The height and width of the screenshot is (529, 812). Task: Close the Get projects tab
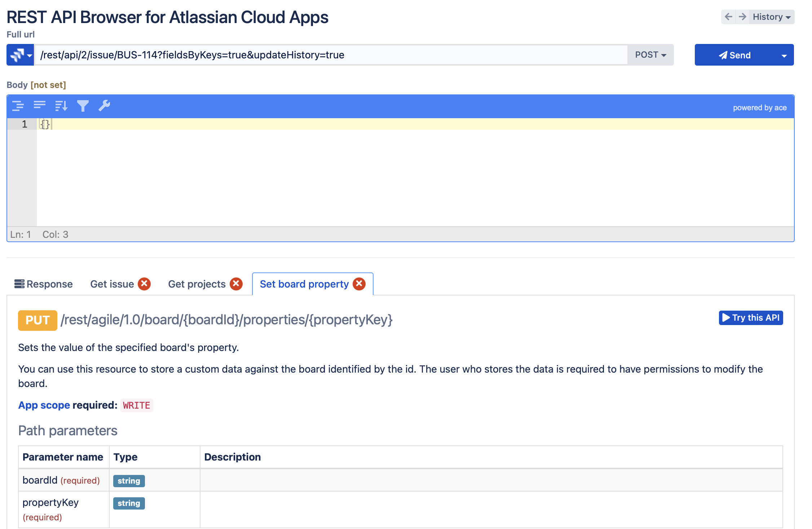(x=236, y=284)
